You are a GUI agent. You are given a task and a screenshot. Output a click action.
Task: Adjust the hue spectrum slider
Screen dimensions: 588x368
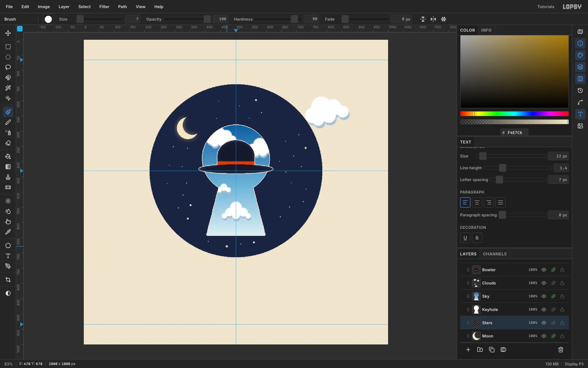(514, 114)
